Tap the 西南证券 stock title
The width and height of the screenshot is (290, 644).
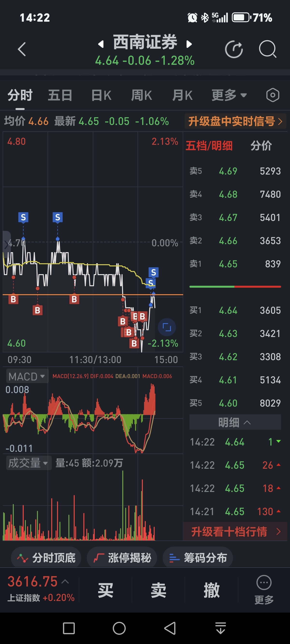[145, 42]
